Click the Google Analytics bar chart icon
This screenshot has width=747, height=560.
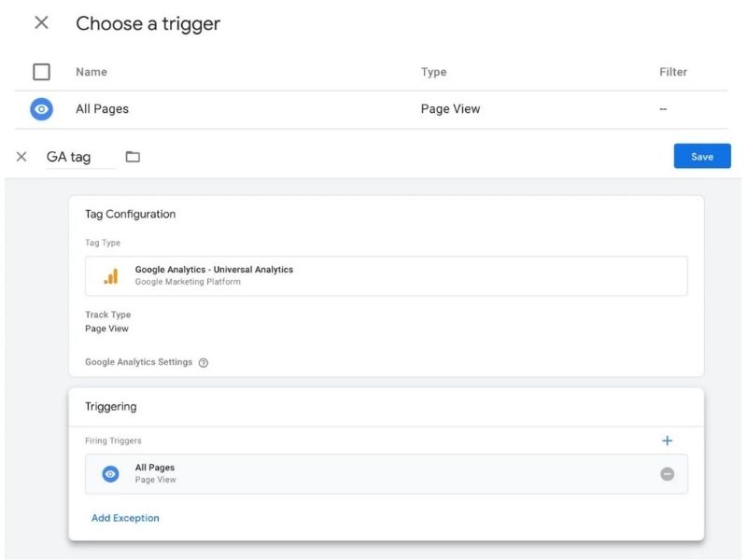[x=110, y=276]
